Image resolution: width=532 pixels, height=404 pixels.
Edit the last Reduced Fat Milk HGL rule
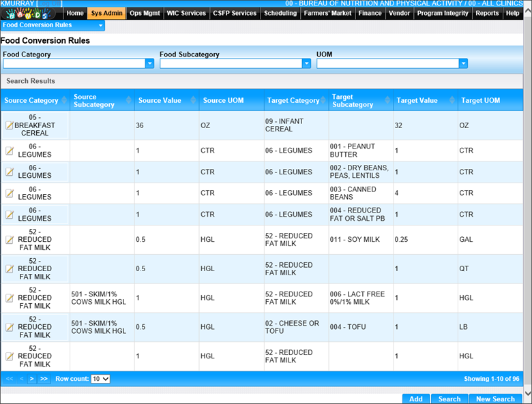[x=10, y=356]
